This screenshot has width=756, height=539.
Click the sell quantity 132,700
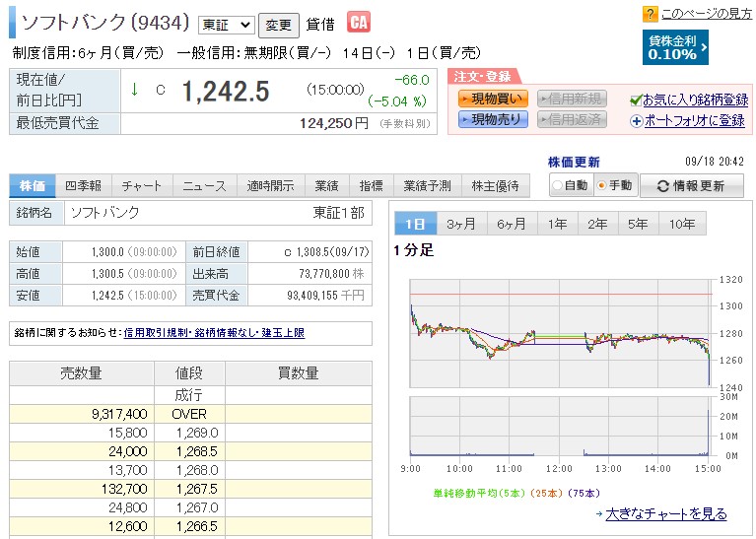click(124, 489)
